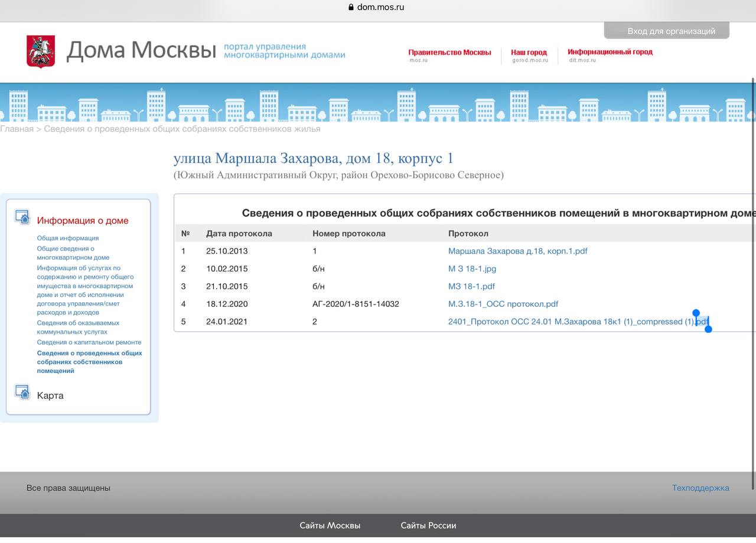This screenshot has width=756, height=543.
Task: Click the lock icon in address bar
Action: 351,8
